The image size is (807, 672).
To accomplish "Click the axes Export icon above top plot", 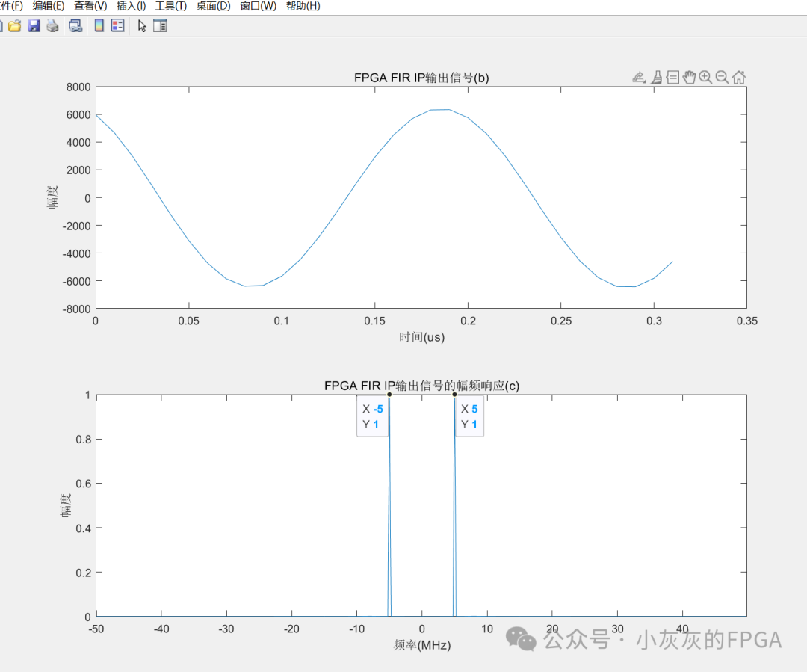I will point(639,78).
